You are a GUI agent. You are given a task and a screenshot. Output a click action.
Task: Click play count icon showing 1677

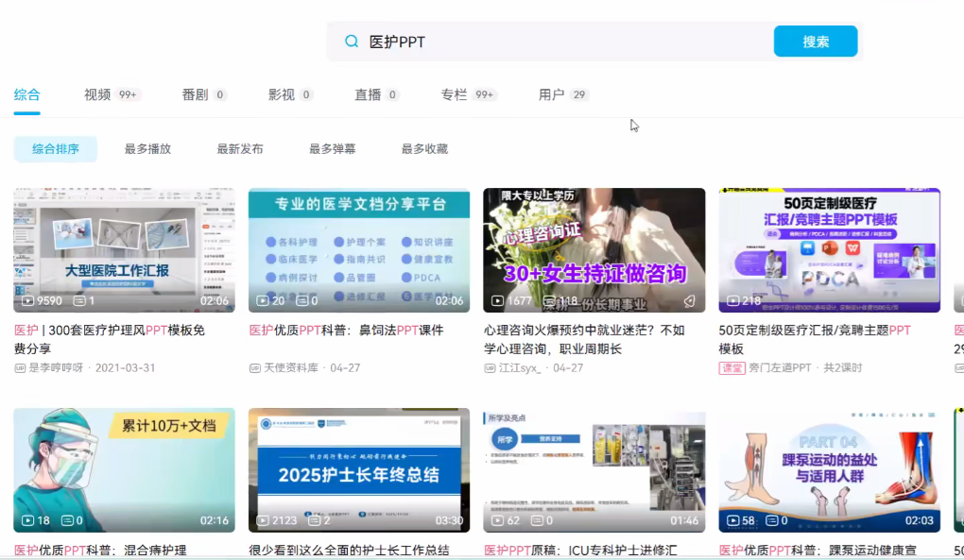[x=497, y=301]
